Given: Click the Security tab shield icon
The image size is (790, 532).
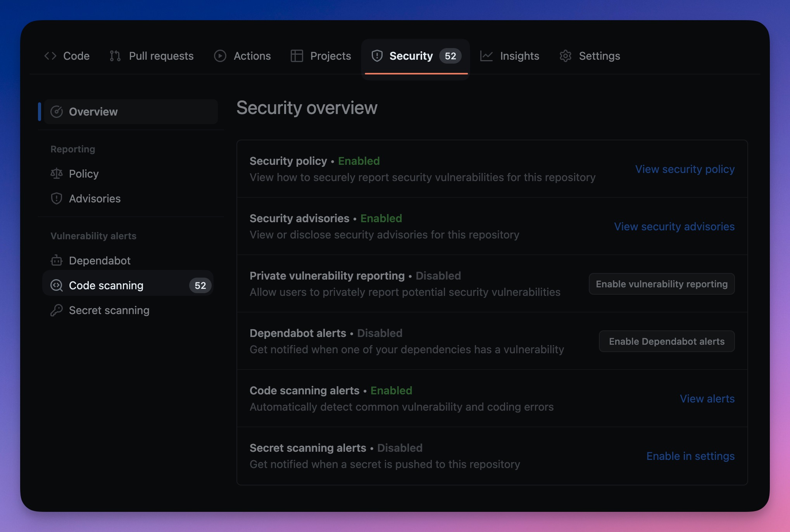Looking at the screenshot, I should (378, 56).
